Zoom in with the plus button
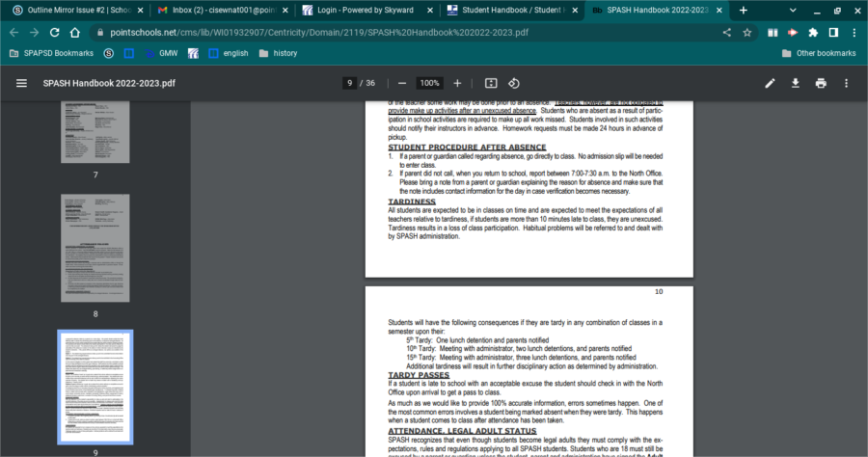Image resolution: width=868 pixels, height=457 pixels. point(457,83)
